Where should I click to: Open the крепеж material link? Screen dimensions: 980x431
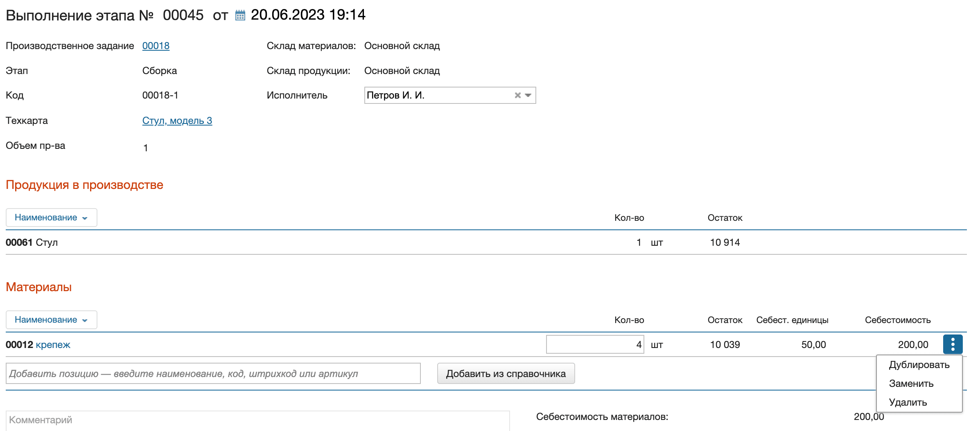click(53, 345)
